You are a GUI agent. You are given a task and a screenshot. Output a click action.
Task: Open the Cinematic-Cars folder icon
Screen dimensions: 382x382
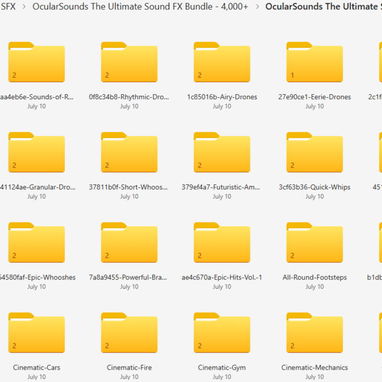click(x=36, y=333)
